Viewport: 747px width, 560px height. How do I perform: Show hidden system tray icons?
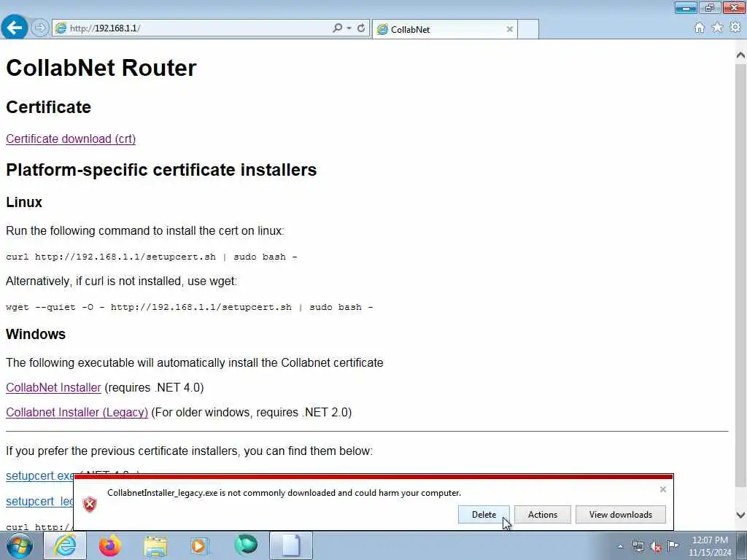coord(620,546)
